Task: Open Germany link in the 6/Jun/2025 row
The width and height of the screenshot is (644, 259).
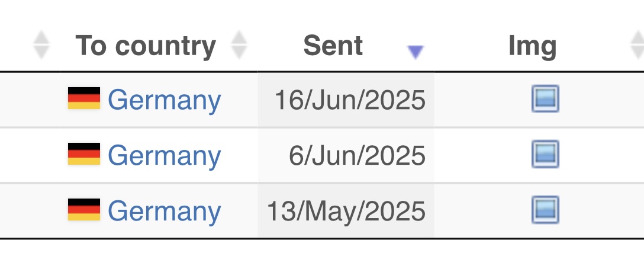Action: (165, 156)
